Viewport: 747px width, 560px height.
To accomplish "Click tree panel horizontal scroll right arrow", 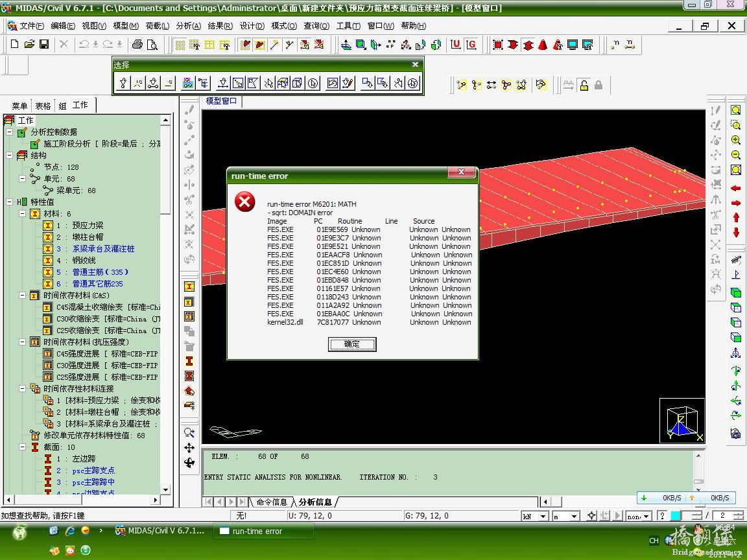I will coord(156,500).
